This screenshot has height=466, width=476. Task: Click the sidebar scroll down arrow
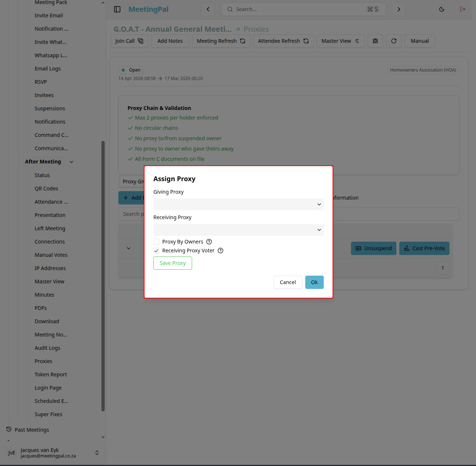[x=103, y=437]
